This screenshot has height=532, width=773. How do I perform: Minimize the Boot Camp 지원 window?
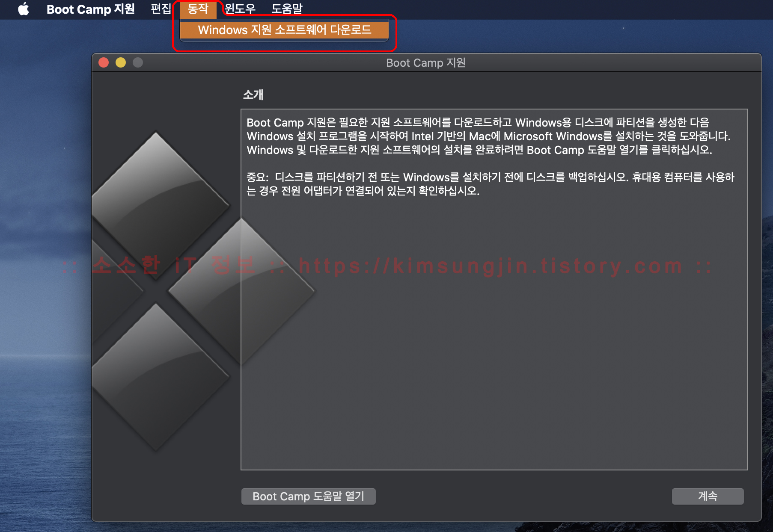pos(121,63)
